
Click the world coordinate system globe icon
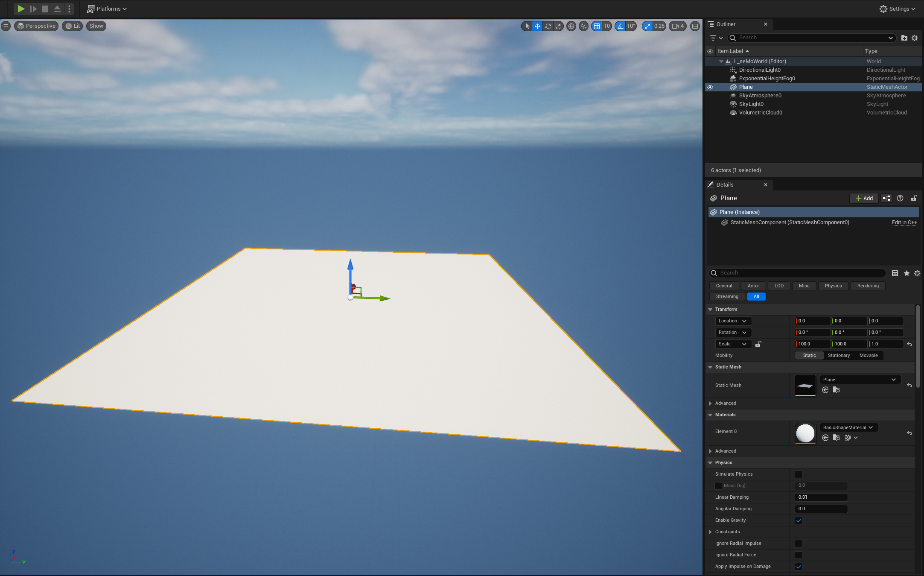(x=571, y=26)
